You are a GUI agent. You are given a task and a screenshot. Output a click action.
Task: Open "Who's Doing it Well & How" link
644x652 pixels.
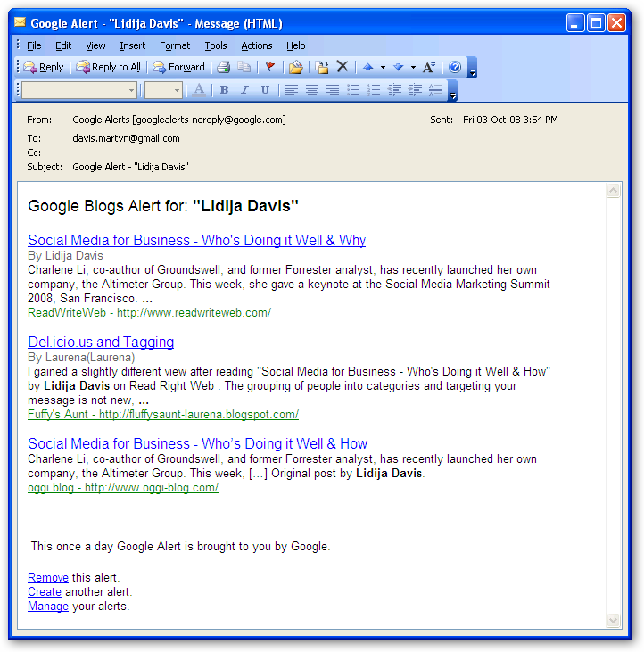197,443
